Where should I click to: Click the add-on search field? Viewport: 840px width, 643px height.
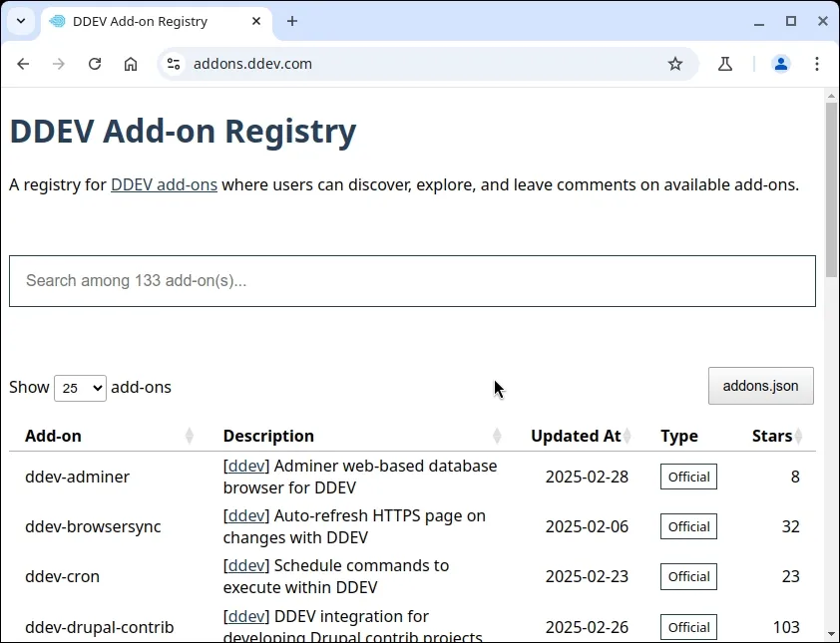(x=412, y=281)
